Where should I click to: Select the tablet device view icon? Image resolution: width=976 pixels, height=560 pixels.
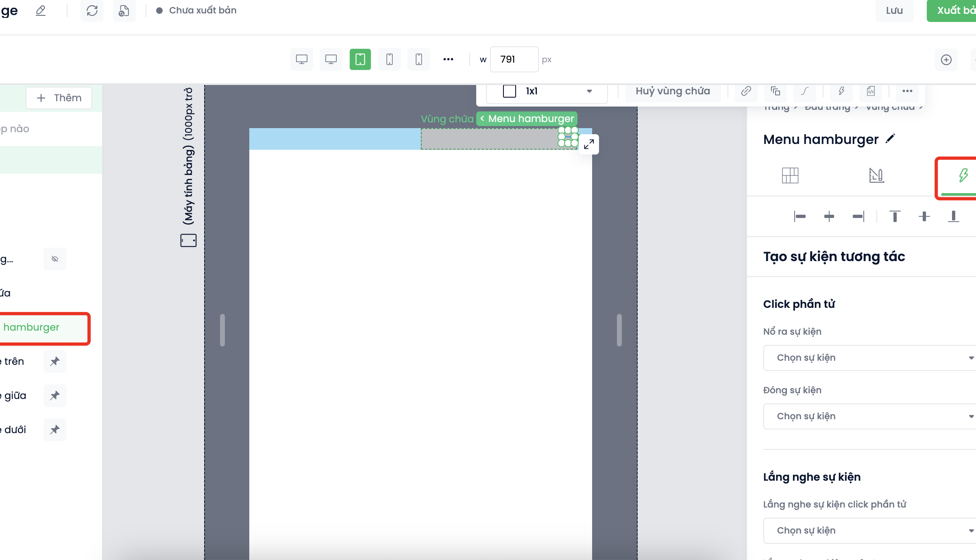(x=360, y=59)
